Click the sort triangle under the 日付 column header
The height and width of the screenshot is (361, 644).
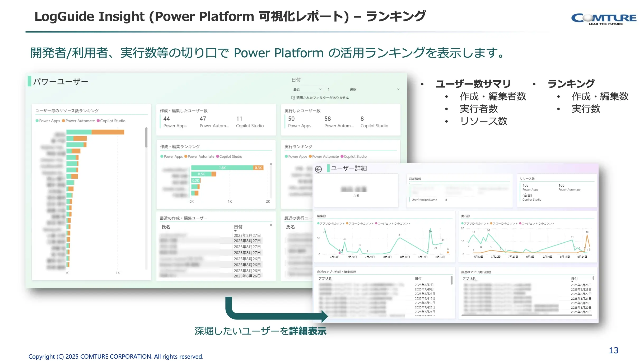coord(236,231)
